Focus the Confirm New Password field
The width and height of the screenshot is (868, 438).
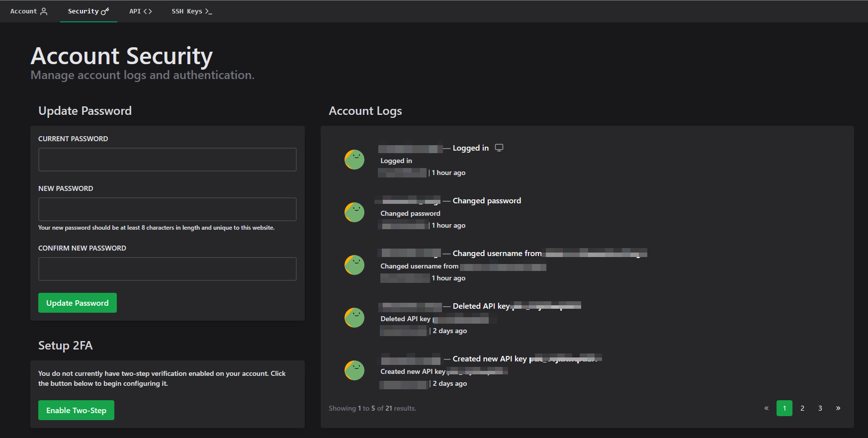[167, 269]
